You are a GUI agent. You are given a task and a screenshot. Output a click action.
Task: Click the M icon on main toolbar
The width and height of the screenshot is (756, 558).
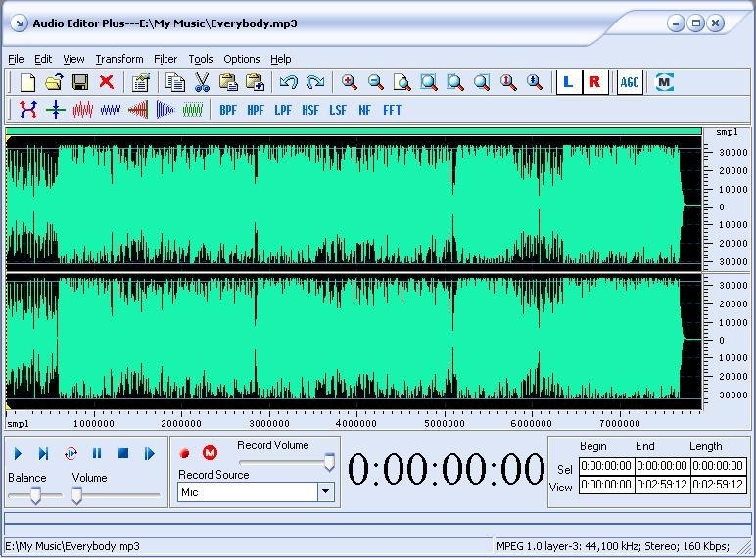664,82
